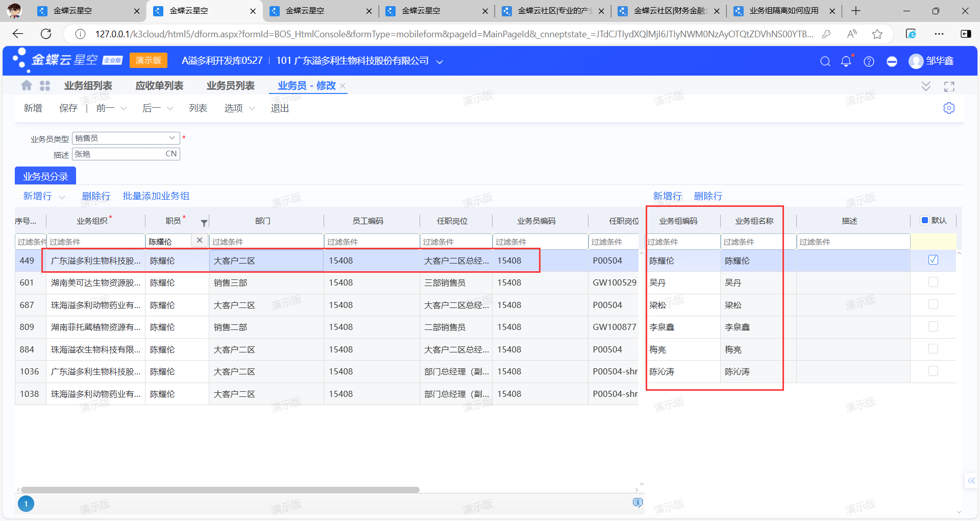Select the 梁松 row in 业务组编码 column
This screenshot has height=521, width=980.
[683, 305]
